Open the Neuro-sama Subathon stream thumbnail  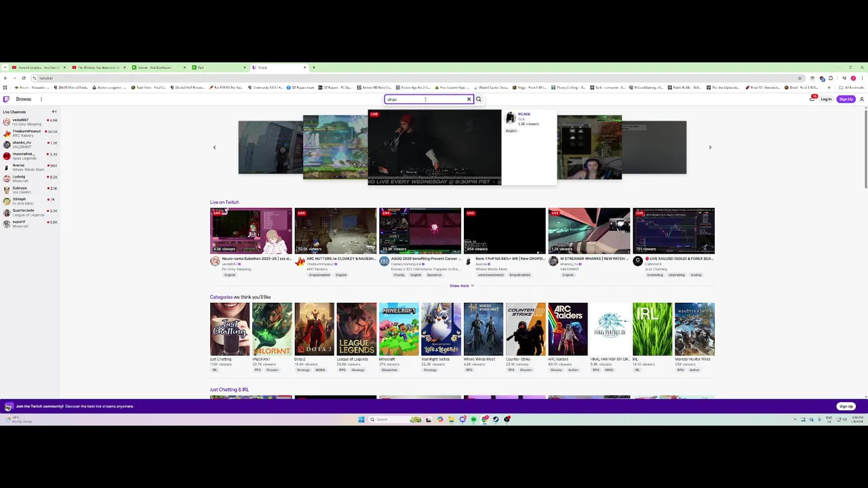(x=251, y=230)
